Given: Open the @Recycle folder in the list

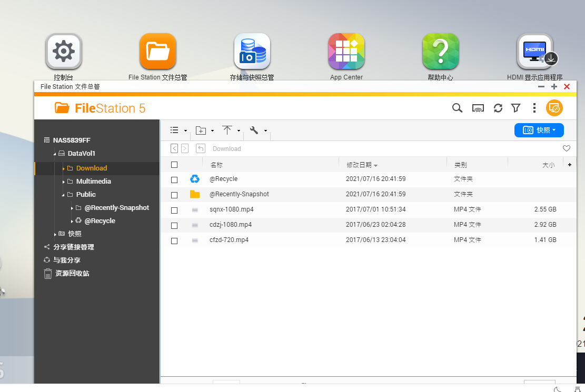Looking at the screenshot, I should click(223, 179).
